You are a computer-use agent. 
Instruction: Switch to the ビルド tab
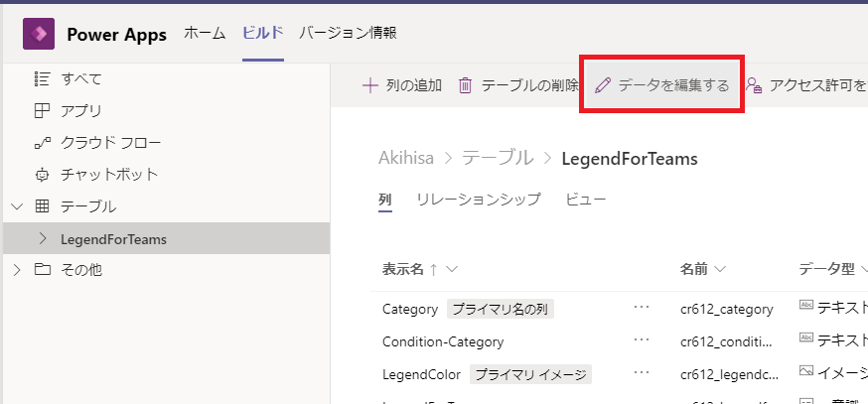[x=263, y=33]
